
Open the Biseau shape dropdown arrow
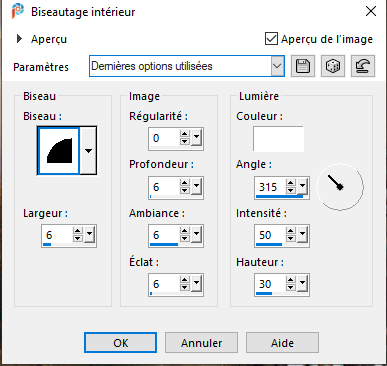tap(88, 151)
